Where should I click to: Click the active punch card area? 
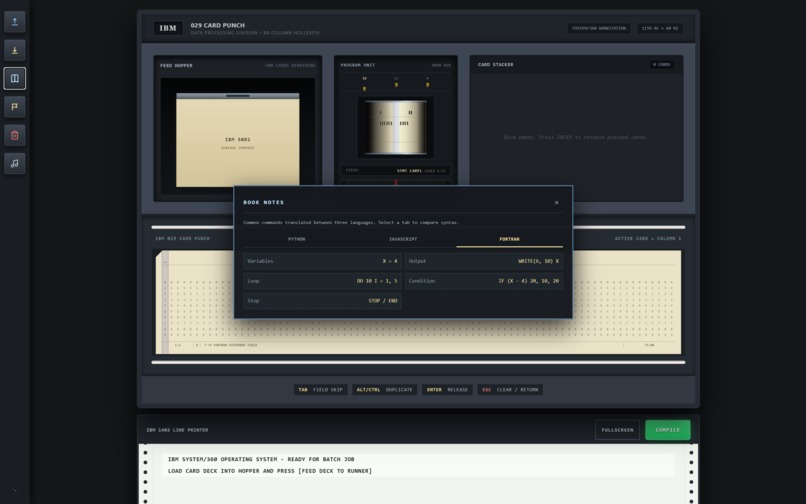pyautogui.click(x=418, y=302)
